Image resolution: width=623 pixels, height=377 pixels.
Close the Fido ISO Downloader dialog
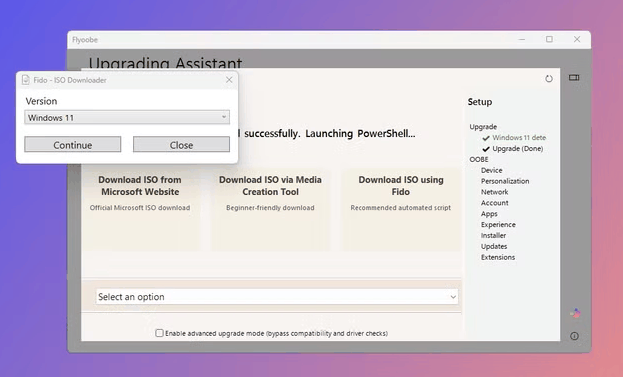pos(229,80)
